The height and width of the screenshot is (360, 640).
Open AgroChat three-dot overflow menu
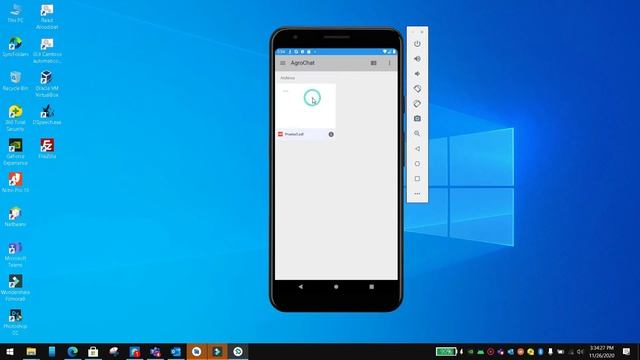389,63
